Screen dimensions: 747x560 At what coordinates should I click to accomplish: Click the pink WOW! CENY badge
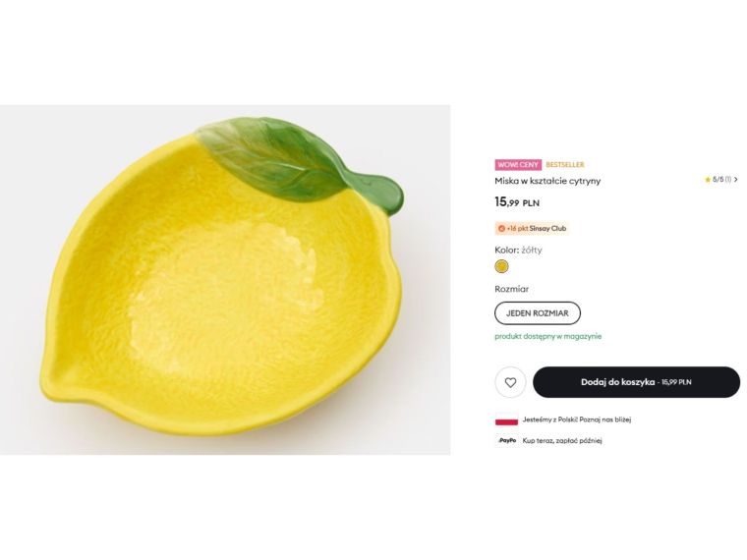pos(518,165)
